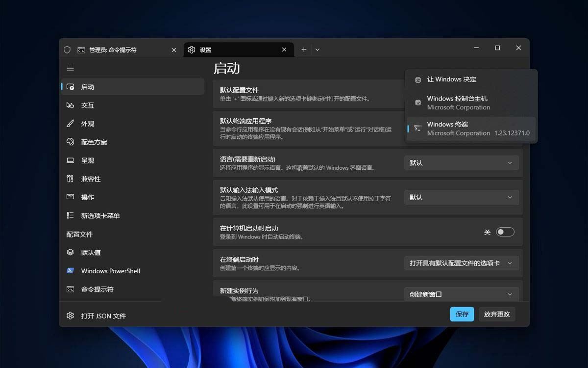The height and width of the screenshot is (368, 588).
Task: Open the 语言 language dropdown
Action: pyautogui.click(x=461, y=163)
